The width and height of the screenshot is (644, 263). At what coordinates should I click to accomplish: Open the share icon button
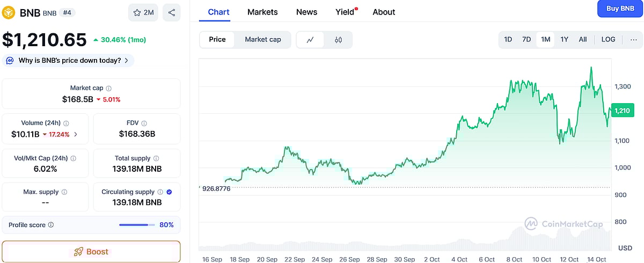pos(172,12)
